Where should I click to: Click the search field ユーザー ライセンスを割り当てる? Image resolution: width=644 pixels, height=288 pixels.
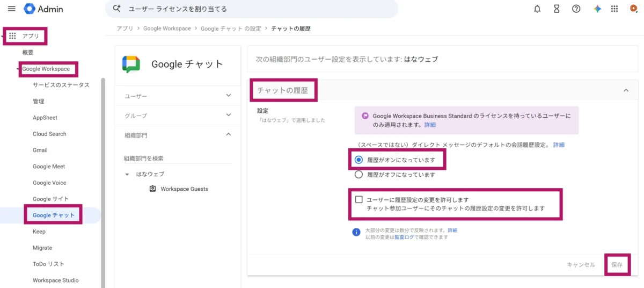[x=252, y=9]
